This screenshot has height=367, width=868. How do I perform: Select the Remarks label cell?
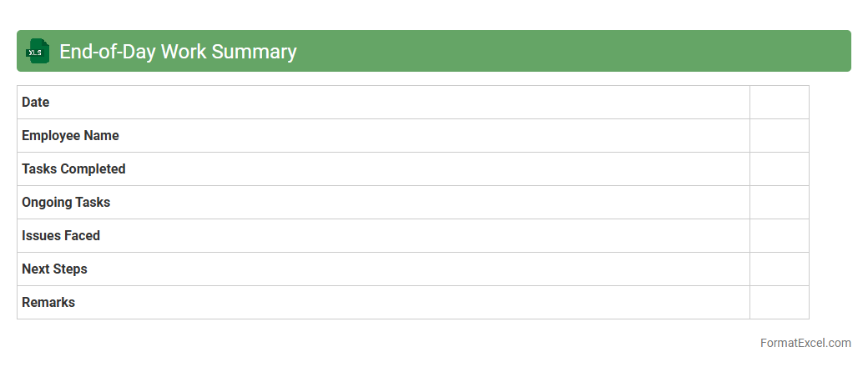(x=48, y=303)
